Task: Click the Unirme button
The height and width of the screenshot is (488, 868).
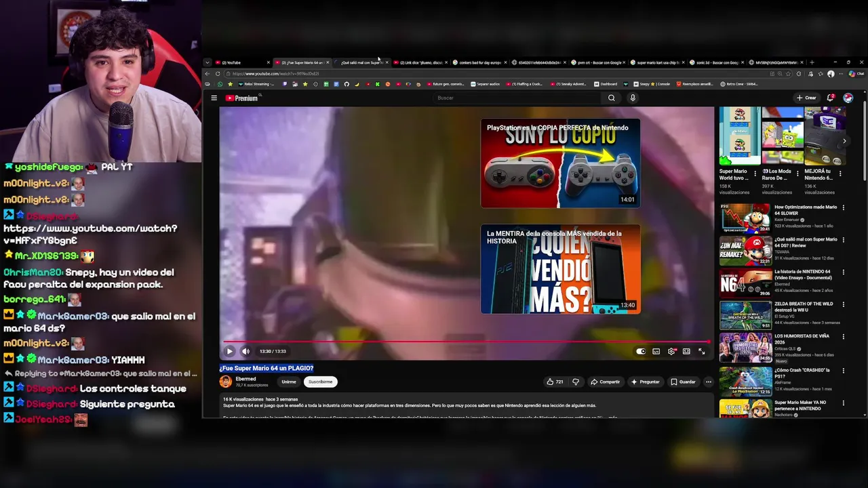Action: click(x=289, y=382)
